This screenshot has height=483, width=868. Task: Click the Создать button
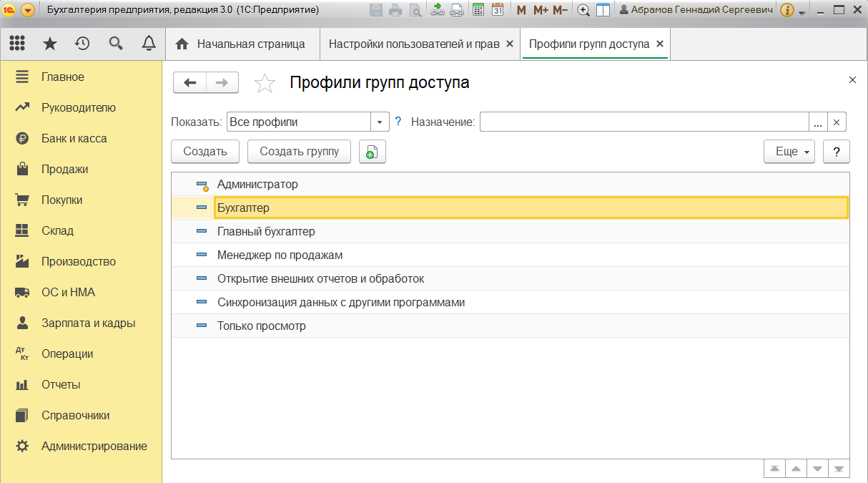pos(205,152)
